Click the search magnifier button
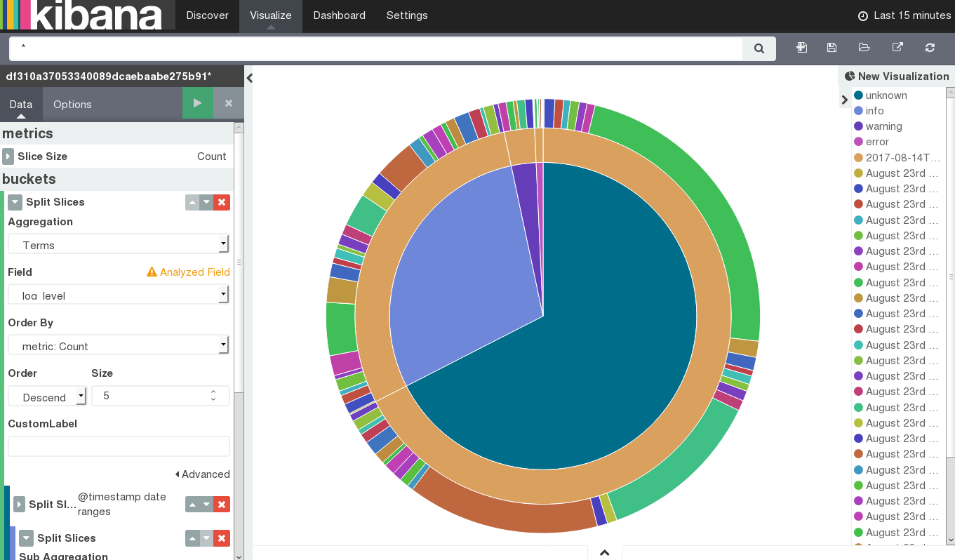 [759, 48]
